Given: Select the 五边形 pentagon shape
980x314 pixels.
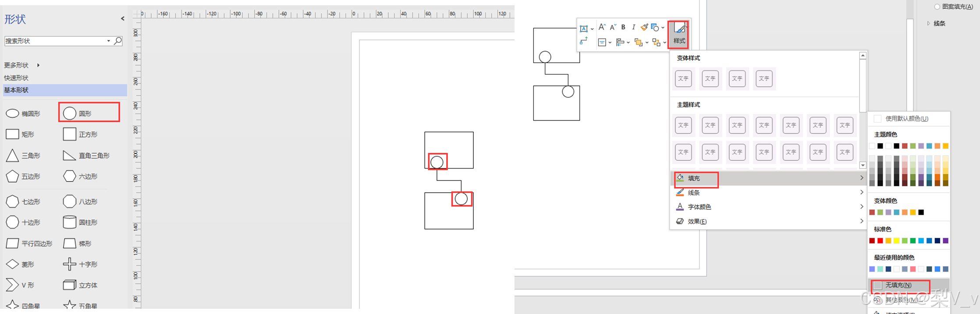Looking at the screenshot, I should [24, 176].
